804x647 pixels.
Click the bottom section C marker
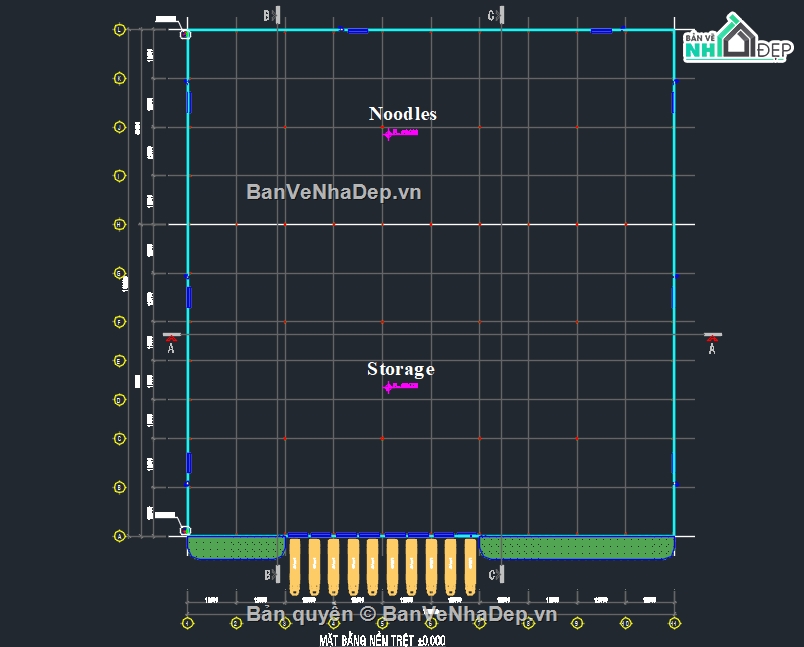496,574
